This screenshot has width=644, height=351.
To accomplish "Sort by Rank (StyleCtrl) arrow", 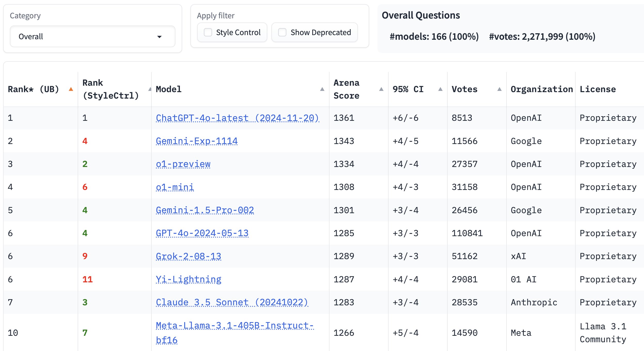I will 150,89.
